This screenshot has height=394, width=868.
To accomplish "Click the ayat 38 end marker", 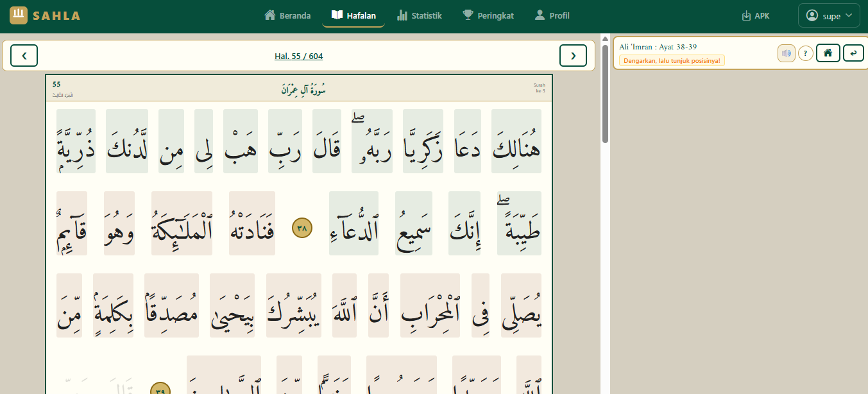I will click(302, 227).
